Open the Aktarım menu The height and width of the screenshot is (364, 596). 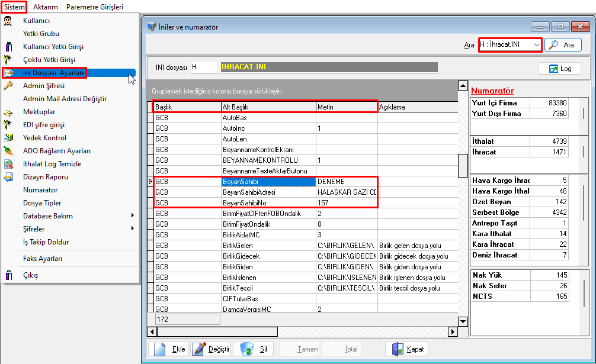point(45,7)
